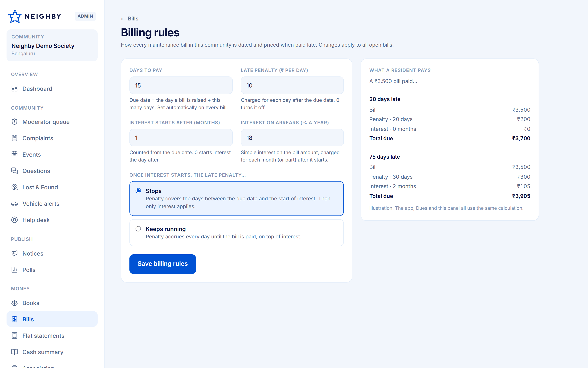Image resolution: width=588 pixels, height=368 pixels.
Task: Open the Neighby Demo Society community card
Action: (52, 45)
